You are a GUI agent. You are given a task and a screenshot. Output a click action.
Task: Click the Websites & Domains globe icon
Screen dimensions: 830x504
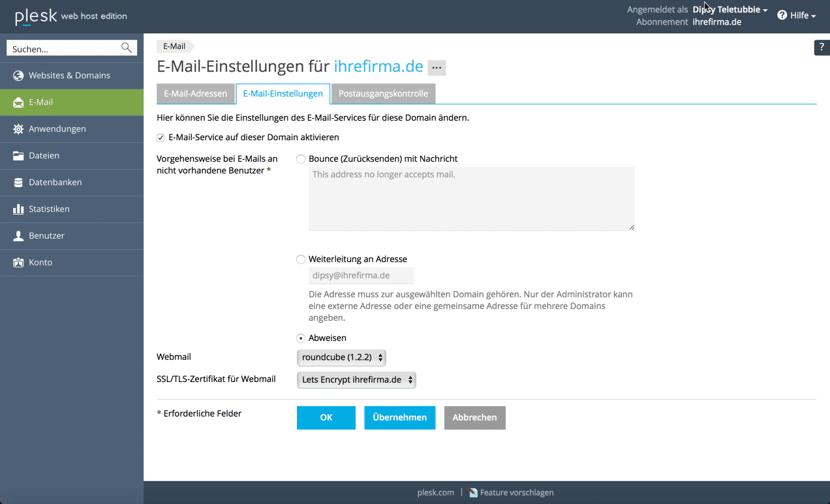[x=18, y=76]
